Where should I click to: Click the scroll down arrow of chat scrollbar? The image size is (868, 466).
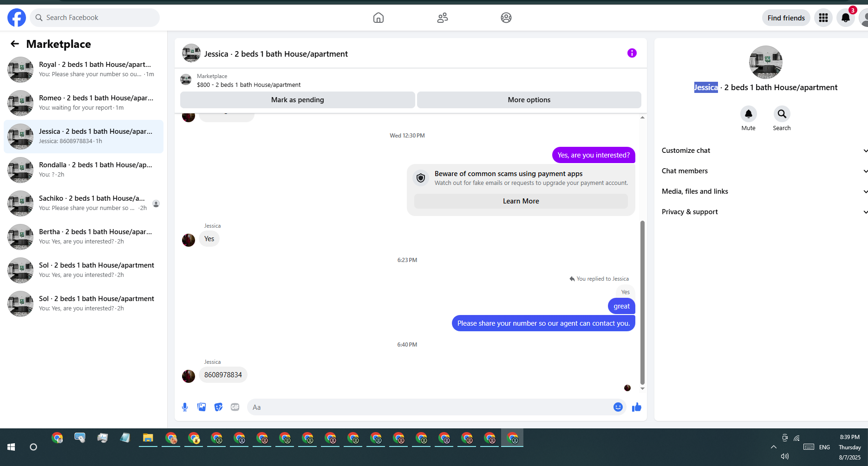pyautogui.click(x=643, y=388)
